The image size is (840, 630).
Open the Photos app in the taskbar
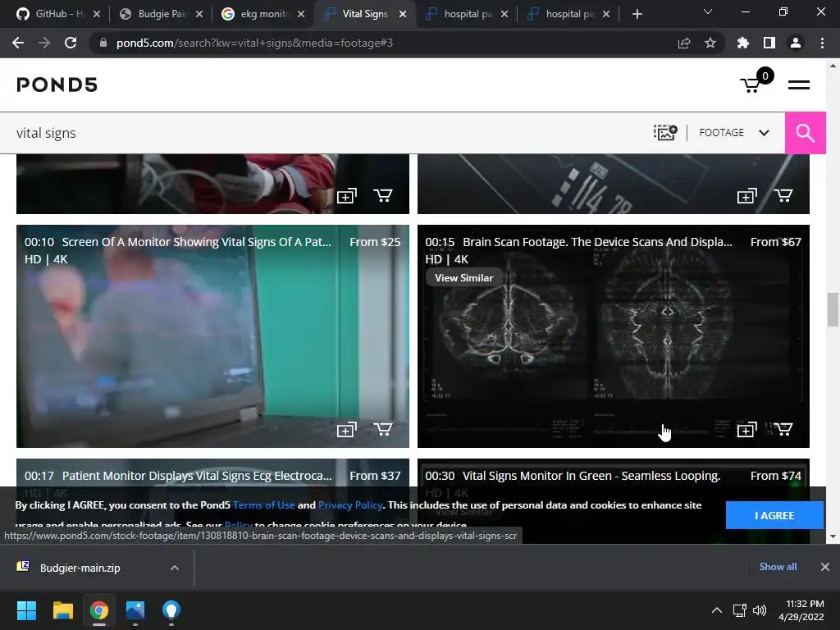135,610
